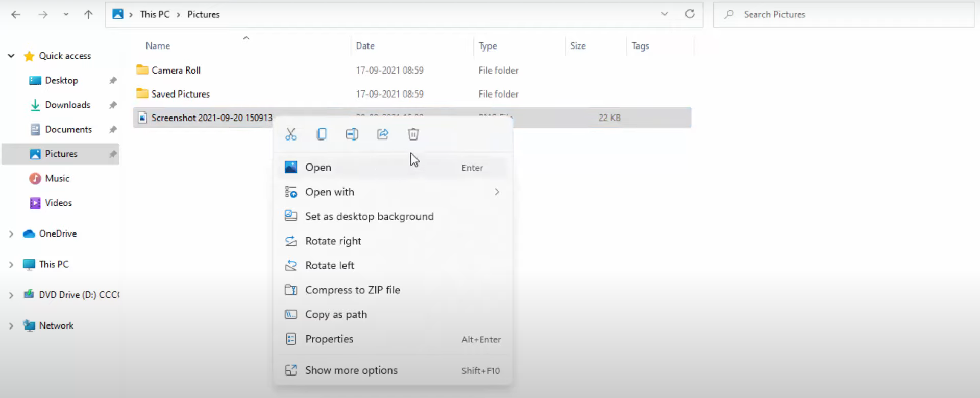Click Show more options
The width and height of the screenshot is (980, 398).
click(351, 370)
